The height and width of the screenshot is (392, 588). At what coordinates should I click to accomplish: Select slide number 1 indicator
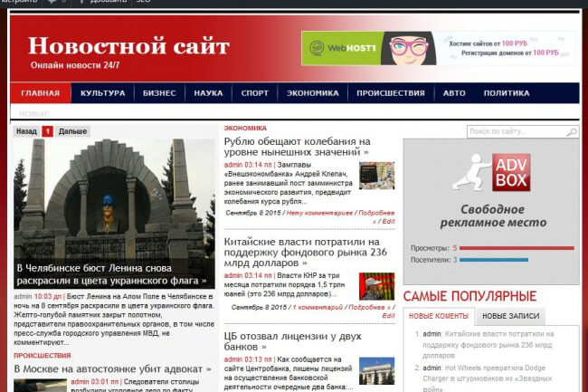point(48,131)
